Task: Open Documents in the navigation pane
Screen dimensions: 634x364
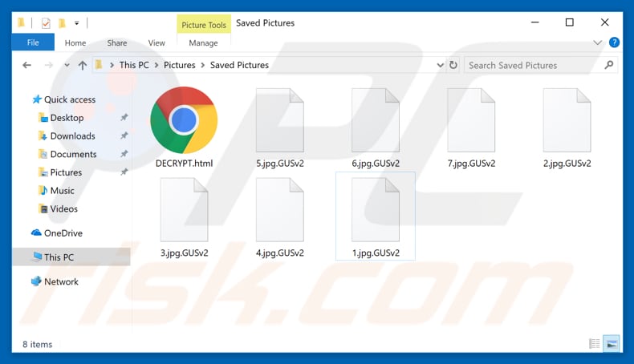Action: (x=73, y=154)
